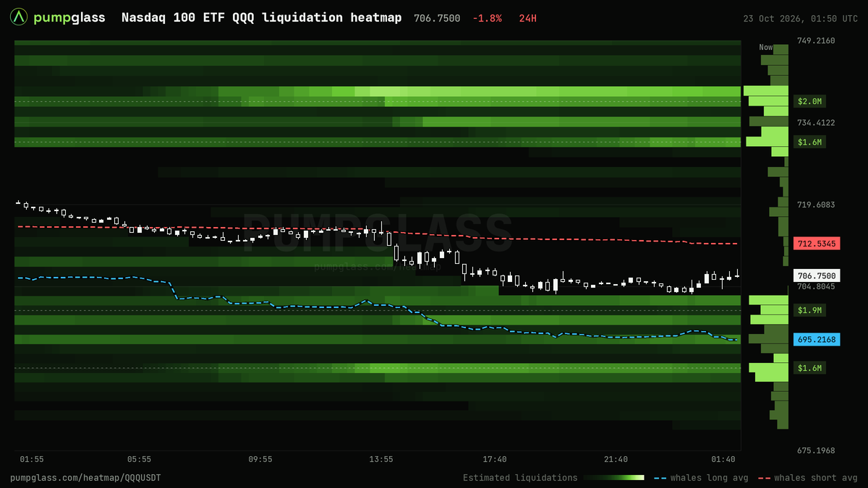Click the timestamp 23 Oct 2026, 01:50 UTC
Viewport: 868px width, 488px height.
801,18
